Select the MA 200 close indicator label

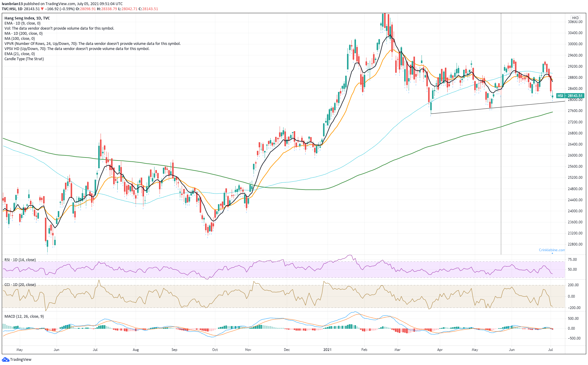coord(23,34)
